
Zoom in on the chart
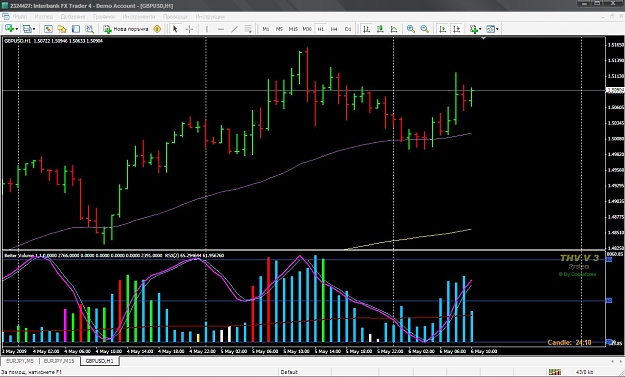click(x=411, y=29)
